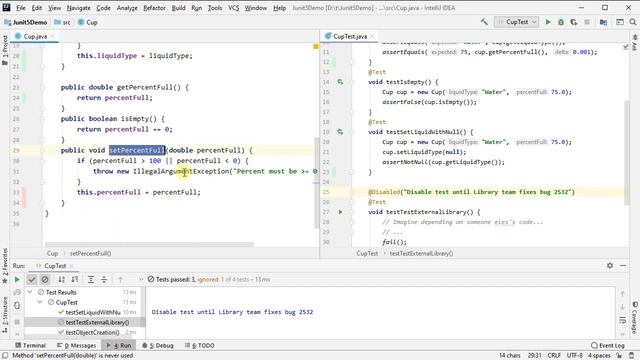Collapse the Test Results tree node

(30, 292)
